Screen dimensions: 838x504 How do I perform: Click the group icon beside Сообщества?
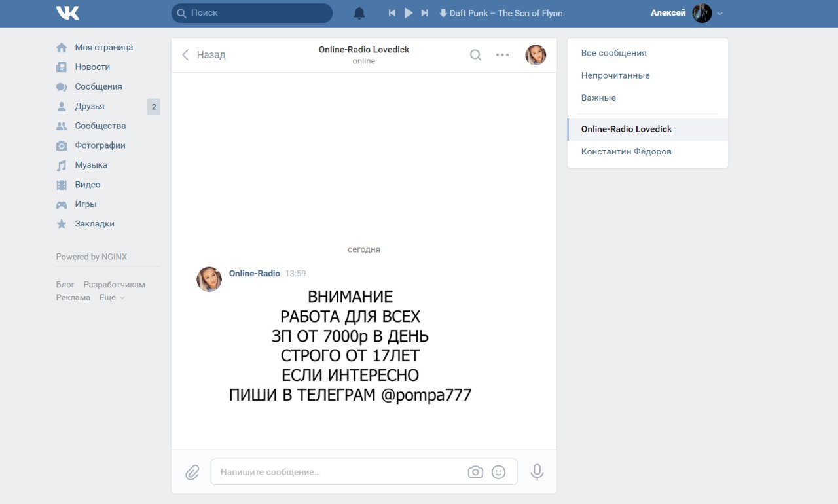click(x=62, y=126)
